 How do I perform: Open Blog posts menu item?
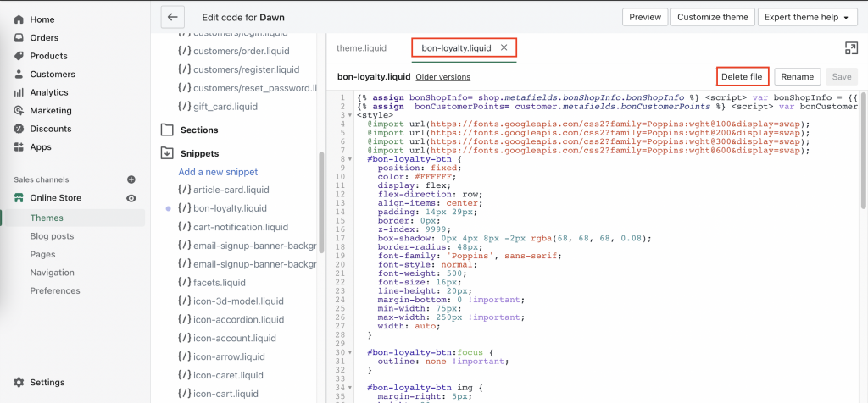click(x=52, y=236)
